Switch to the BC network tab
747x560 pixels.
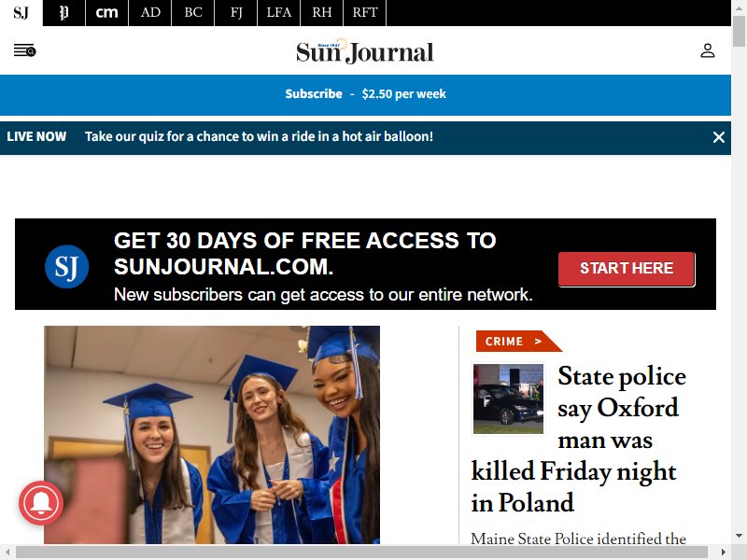tap(193, 13)
